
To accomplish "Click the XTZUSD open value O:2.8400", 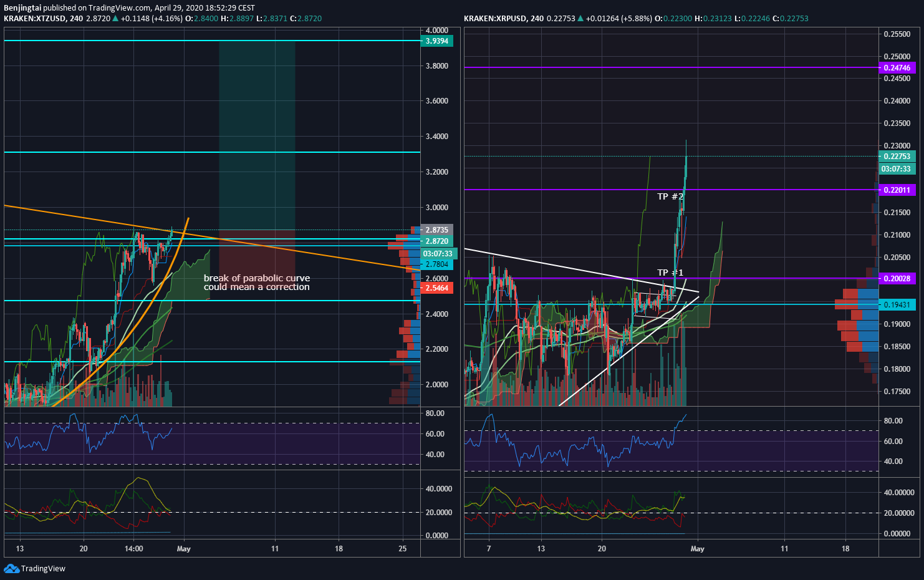I will point(202,19).
